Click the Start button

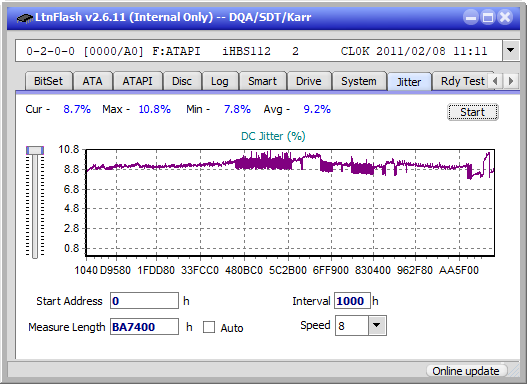click(x=473, y=112)
